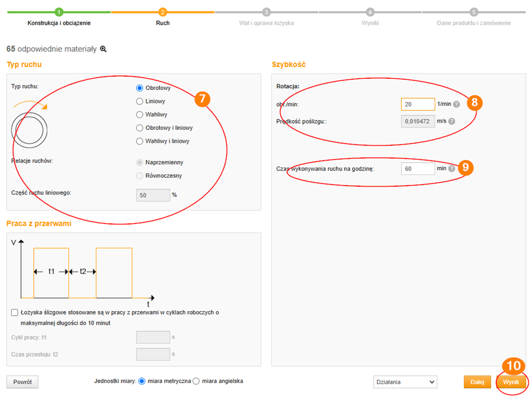Choose the Wahliwy motion type
Screen dimensions: 532x400
[x=140, y=114]
